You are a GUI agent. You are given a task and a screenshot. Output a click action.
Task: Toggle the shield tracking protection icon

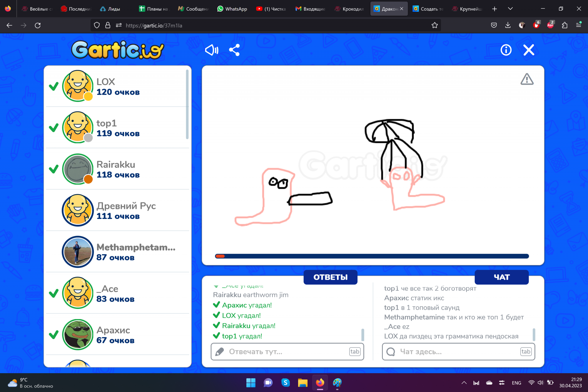pyautogui.click(x=97, y=25)
